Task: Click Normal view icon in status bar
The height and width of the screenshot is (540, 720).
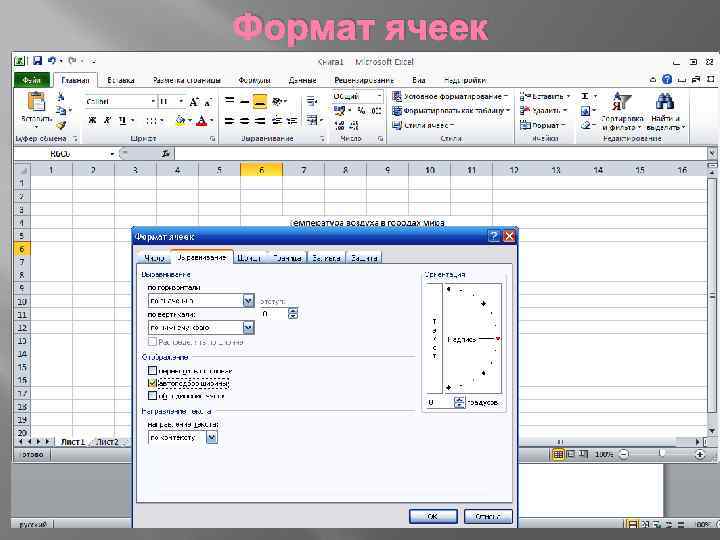Action: point(557,455)
